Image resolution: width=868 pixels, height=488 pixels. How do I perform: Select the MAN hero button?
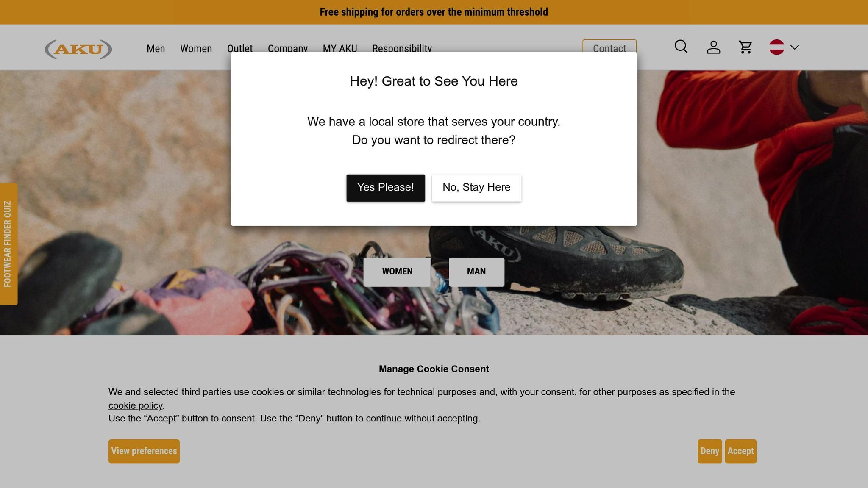click(x=476, y=272)
